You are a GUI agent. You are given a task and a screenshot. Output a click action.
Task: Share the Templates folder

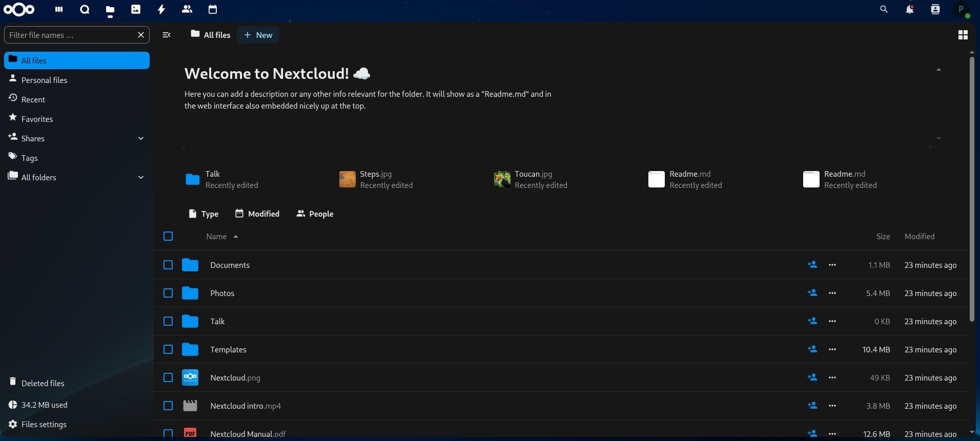[812, 349]
